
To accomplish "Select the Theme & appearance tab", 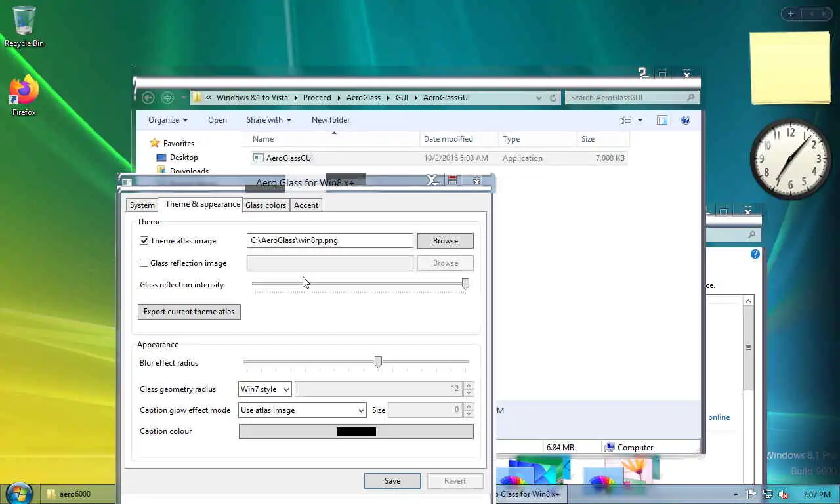I will pyautogui.click(x=202, y=204).
